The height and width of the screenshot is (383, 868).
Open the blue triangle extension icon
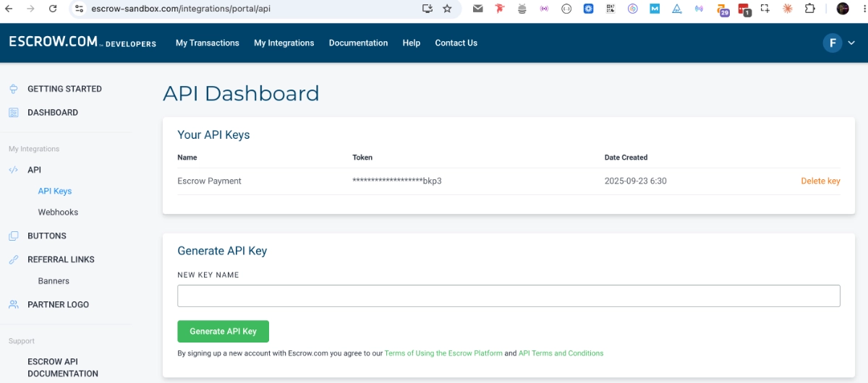(x=677, y=9)
